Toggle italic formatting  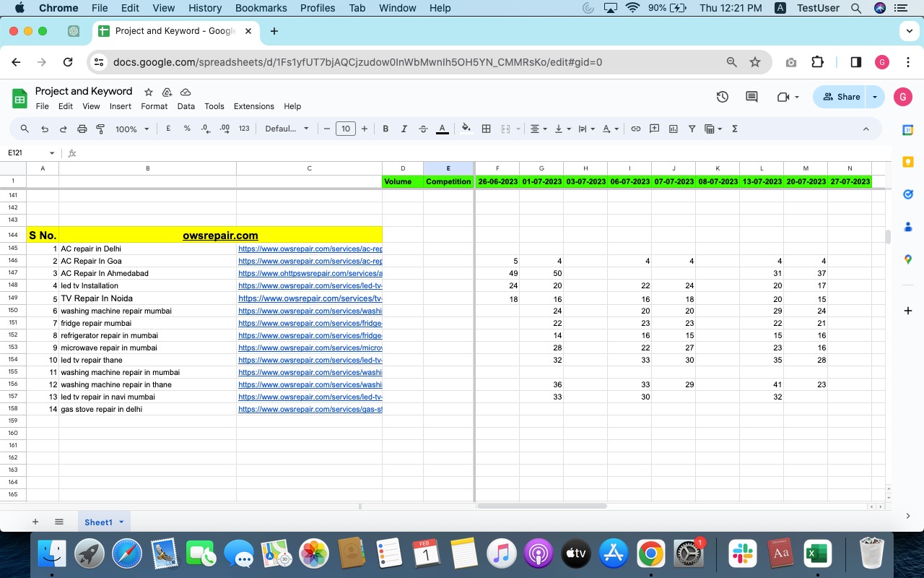click(404, 129)
